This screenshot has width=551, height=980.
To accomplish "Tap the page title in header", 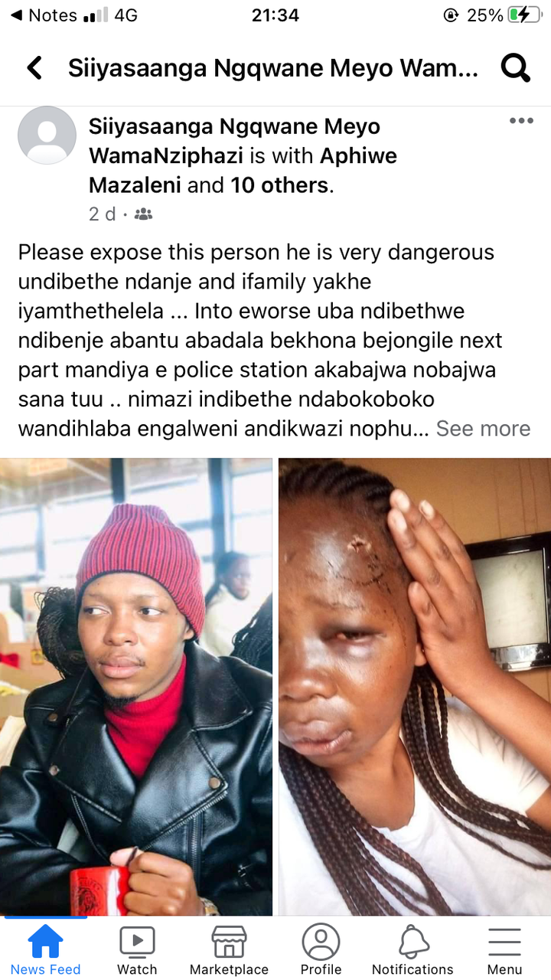I will 273,69.
